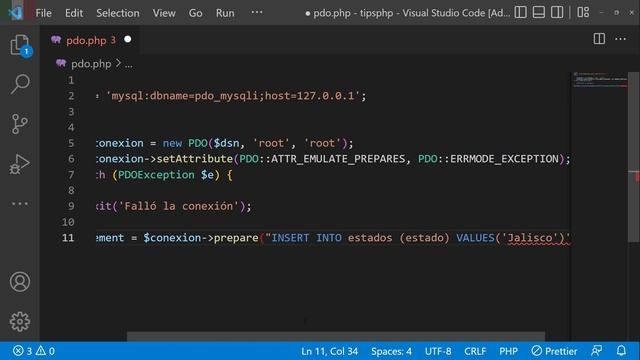Click the VS Code logo icon
The image size is (640, 360).
(16, 13)
